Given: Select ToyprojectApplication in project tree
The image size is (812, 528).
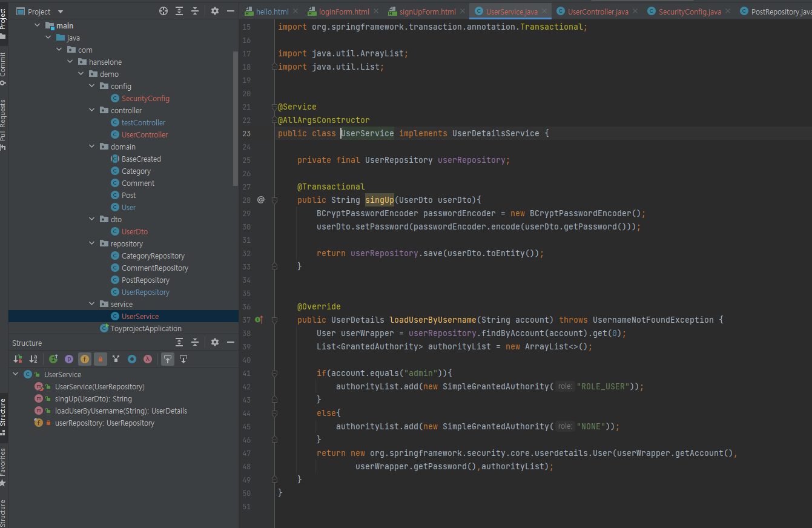Looking at the screenshot, I should click(146, 328).
